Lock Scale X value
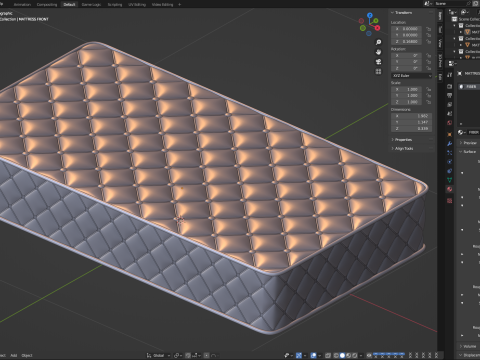 428,89
